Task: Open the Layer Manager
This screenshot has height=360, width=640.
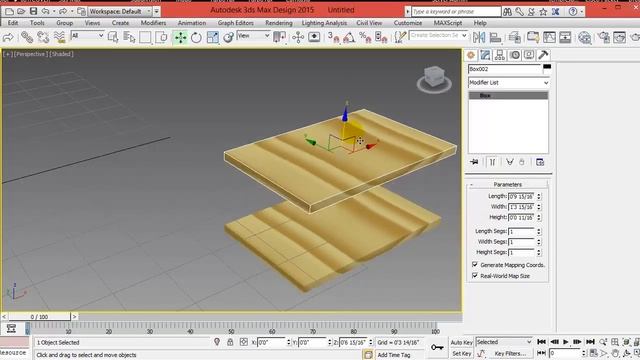Action: [x=515, y=37]
